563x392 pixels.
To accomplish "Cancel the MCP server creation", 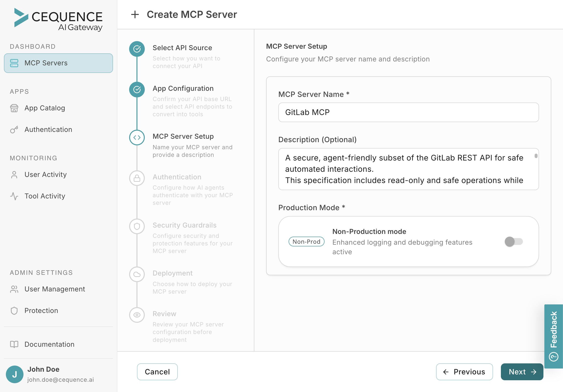I will click(157, 372).
